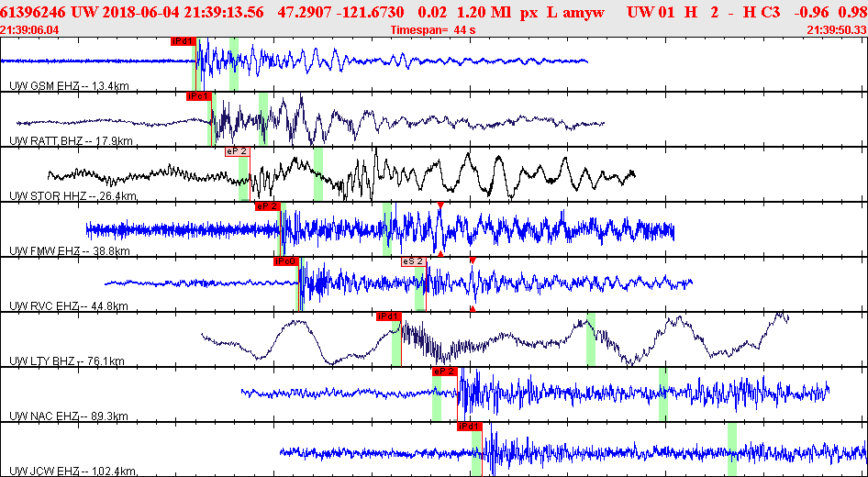The width and height of the screenshot is (868, 477).
Task: Click the iPd1 pick flag on GSM trace
Action: [184, 41]
